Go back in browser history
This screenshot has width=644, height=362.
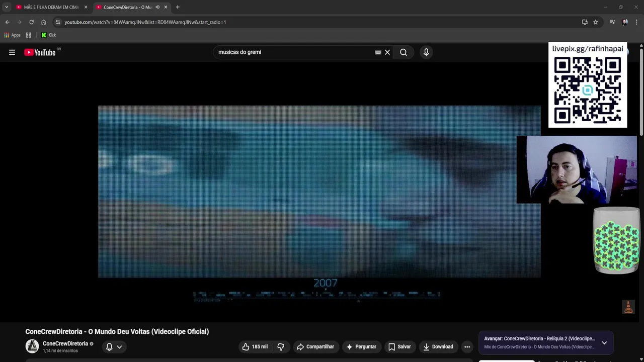click(7, 22)
